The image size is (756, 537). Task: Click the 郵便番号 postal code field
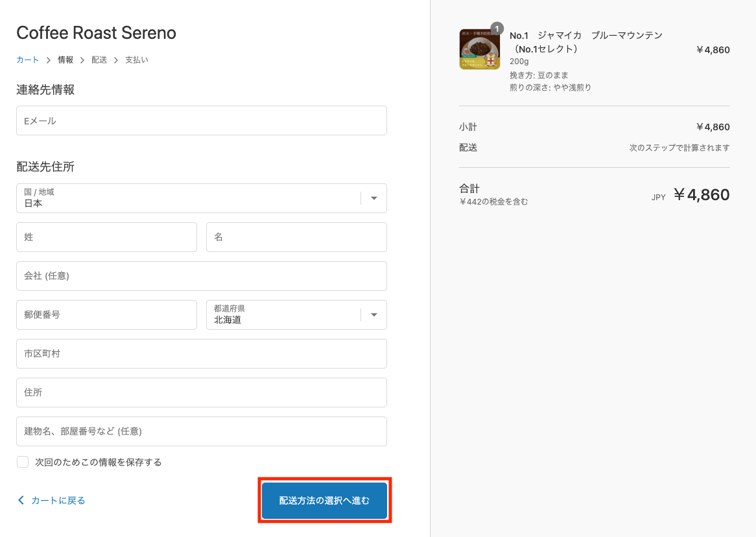pyautogui.click(x=106, y=315)
